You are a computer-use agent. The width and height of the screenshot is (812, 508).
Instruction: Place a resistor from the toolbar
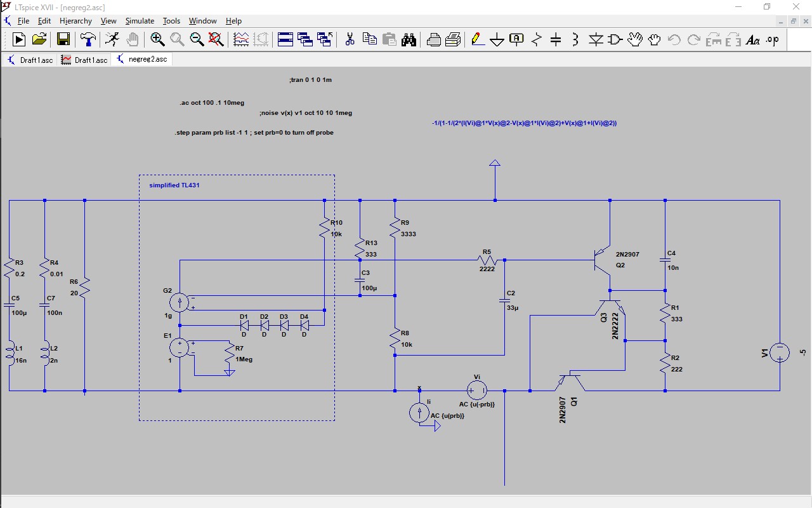pos(537,39)
